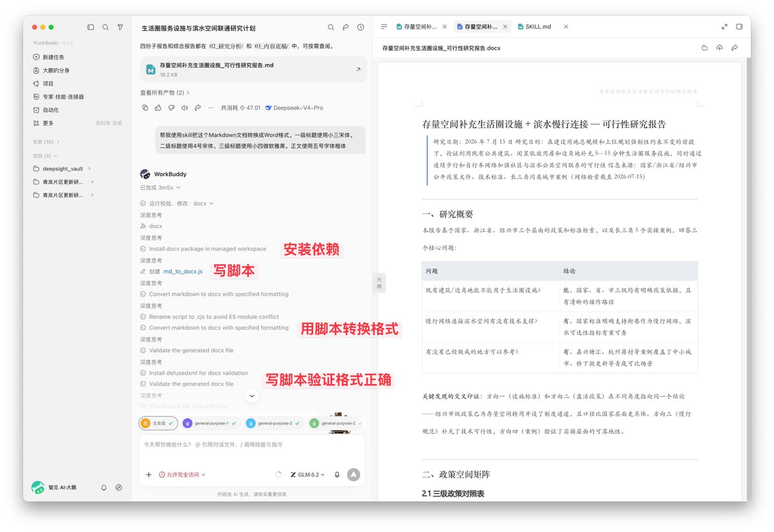
Task: Open 更多 in the sidebar
Action: point(48,123)
